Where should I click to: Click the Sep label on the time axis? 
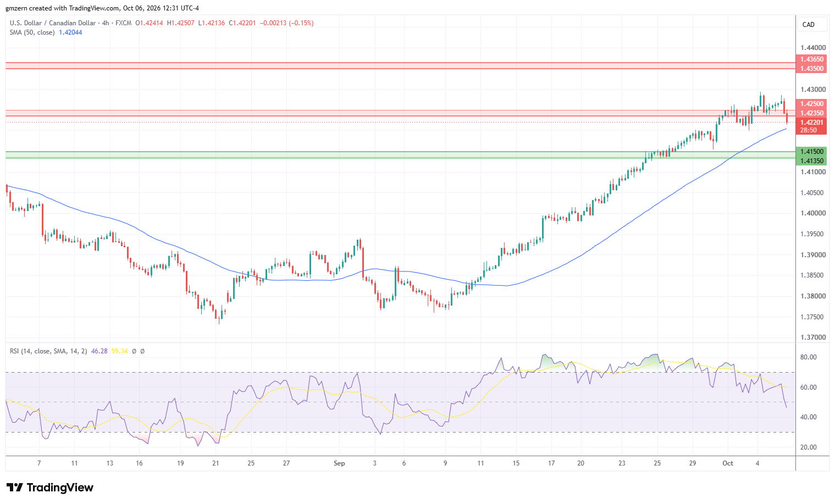point(339,463)
